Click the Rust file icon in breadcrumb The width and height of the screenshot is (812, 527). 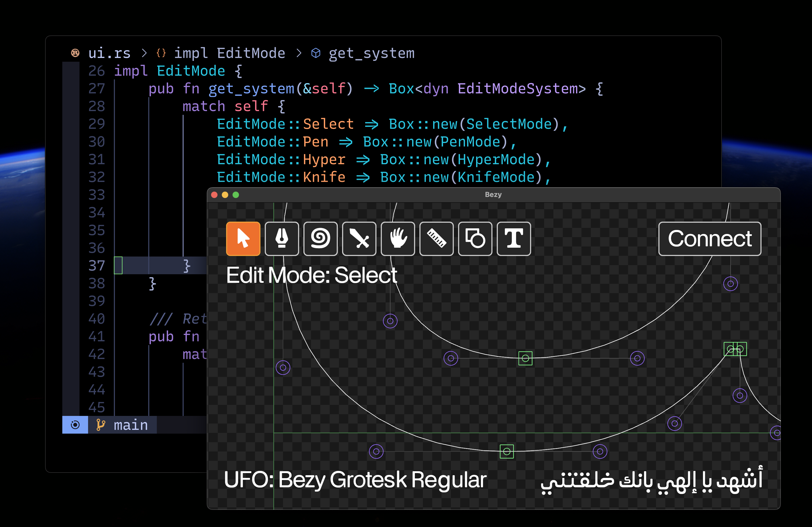tap(75, 53)
